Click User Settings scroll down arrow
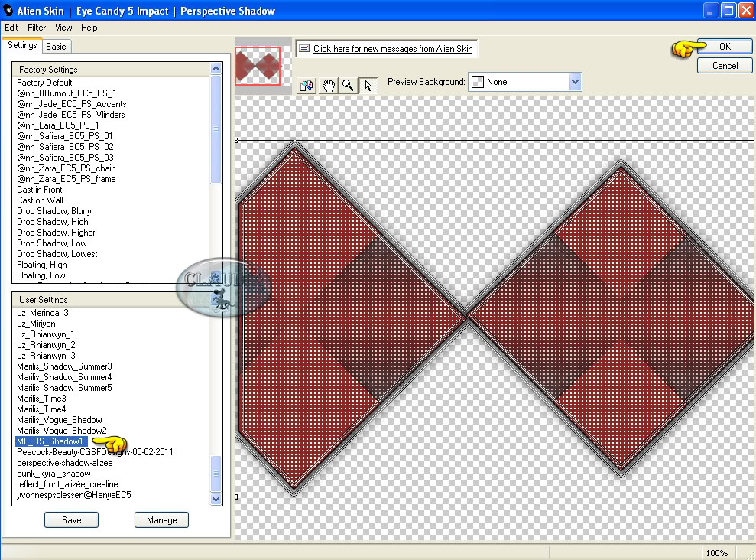 coord(216,500)
